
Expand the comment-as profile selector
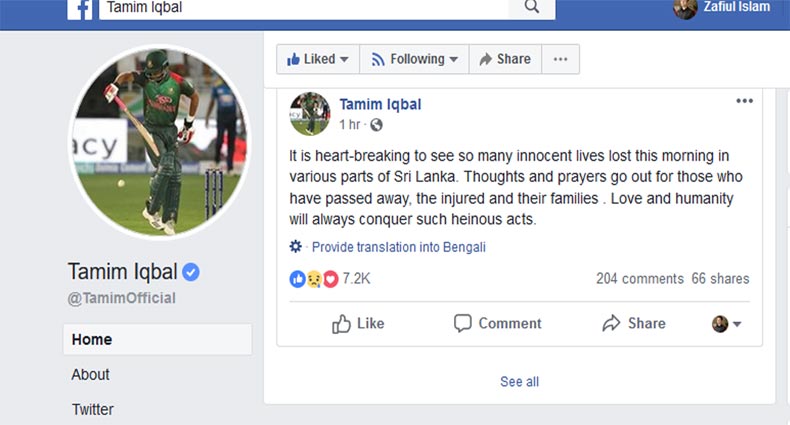point(726,323)
